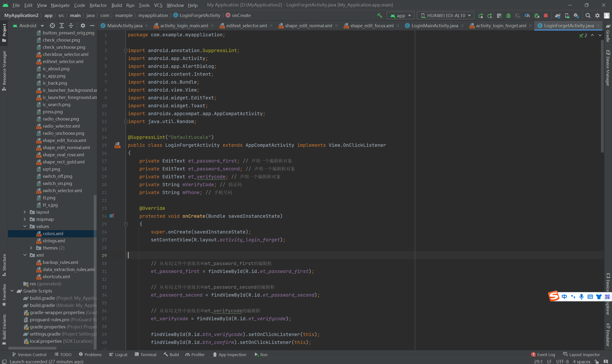Click Select Opened File target icon
Screen dimensions: 612x364
(52, 26)
